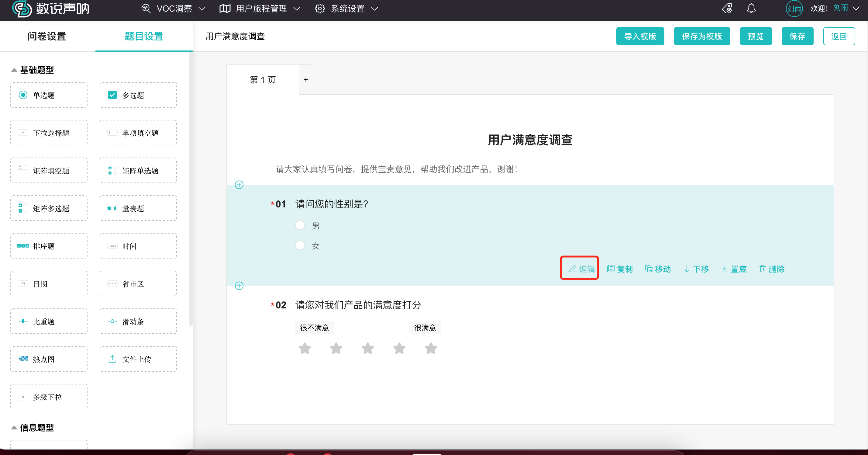The height and width of the screenshot is (455, 868).
Task: Add a 滑动条 question type
Action: [x=138, y=321]
